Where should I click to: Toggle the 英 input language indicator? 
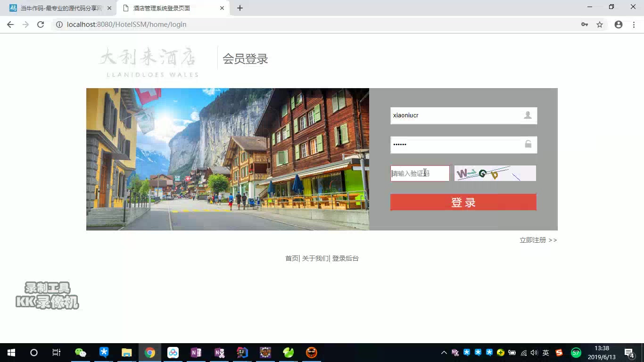point(545,353)
